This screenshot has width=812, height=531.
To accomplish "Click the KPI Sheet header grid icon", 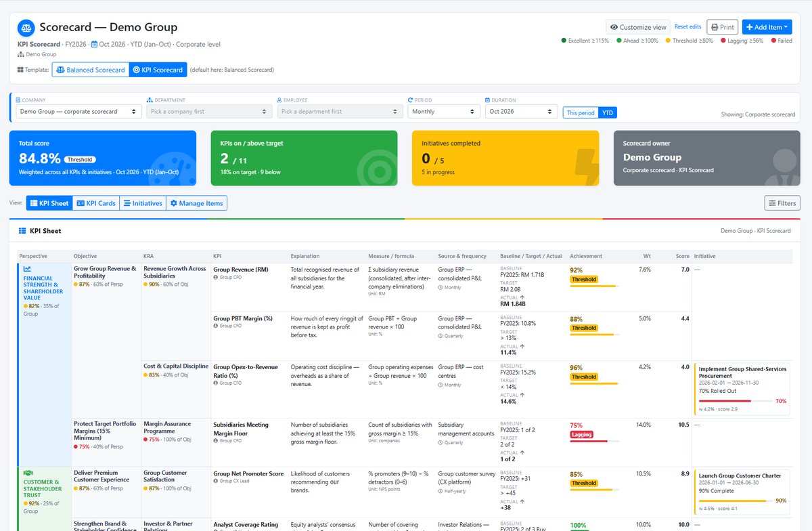I will coord(22,231).
